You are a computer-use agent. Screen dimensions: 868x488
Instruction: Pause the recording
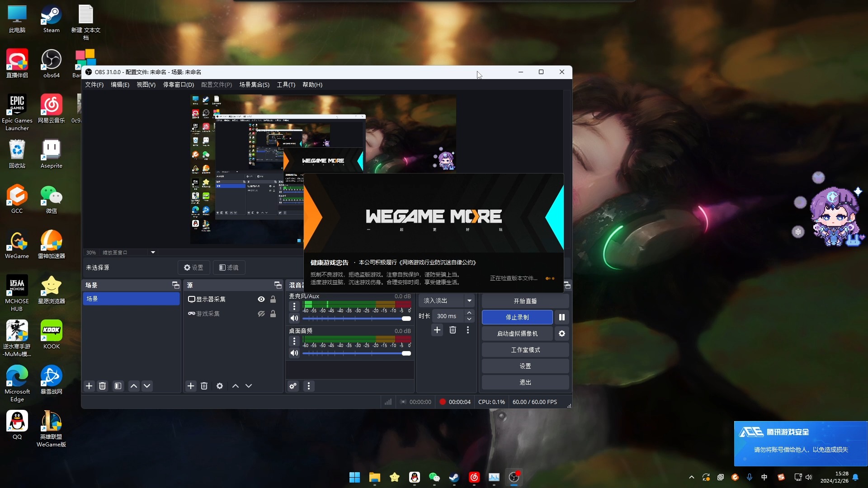pos(562,317)
